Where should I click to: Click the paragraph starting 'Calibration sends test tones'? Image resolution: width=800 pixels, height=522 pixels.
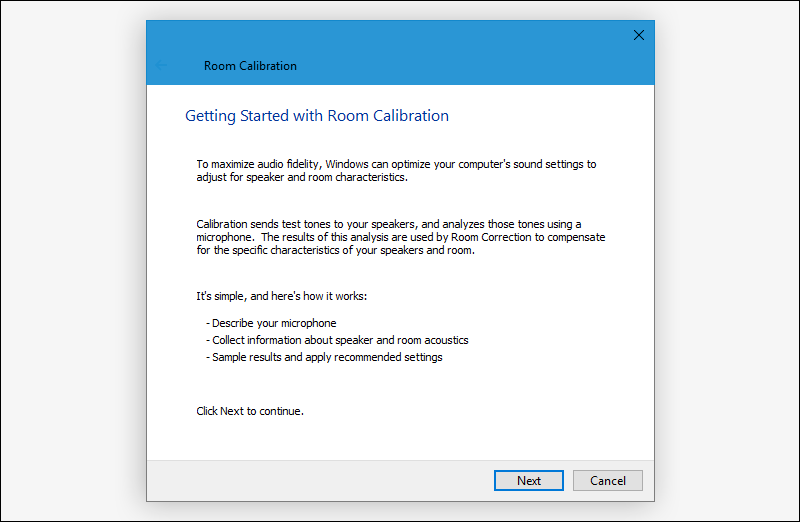point(401,237)
